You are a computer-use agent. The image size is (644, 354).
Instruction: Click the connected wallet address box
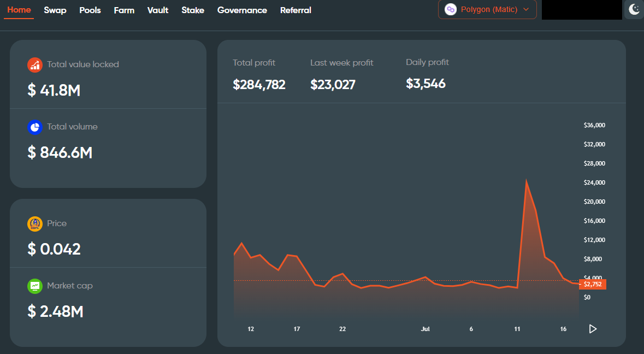(582, 10)
